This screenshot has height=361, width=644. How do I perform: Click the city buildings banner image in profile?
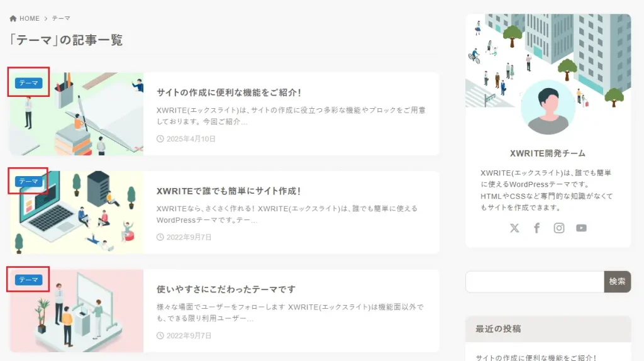[x=548, y=61]
